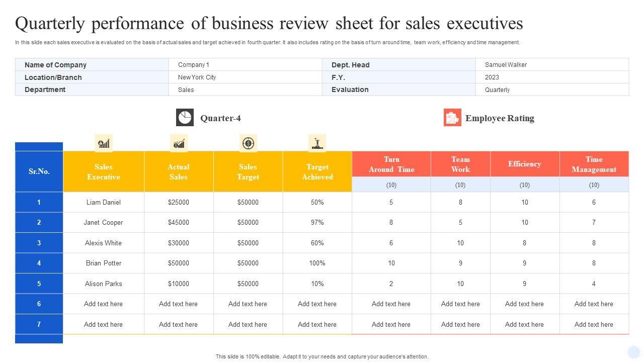
Task: Click the Time Management header cell
Action: pyautogui.click(x=594, y=164)
